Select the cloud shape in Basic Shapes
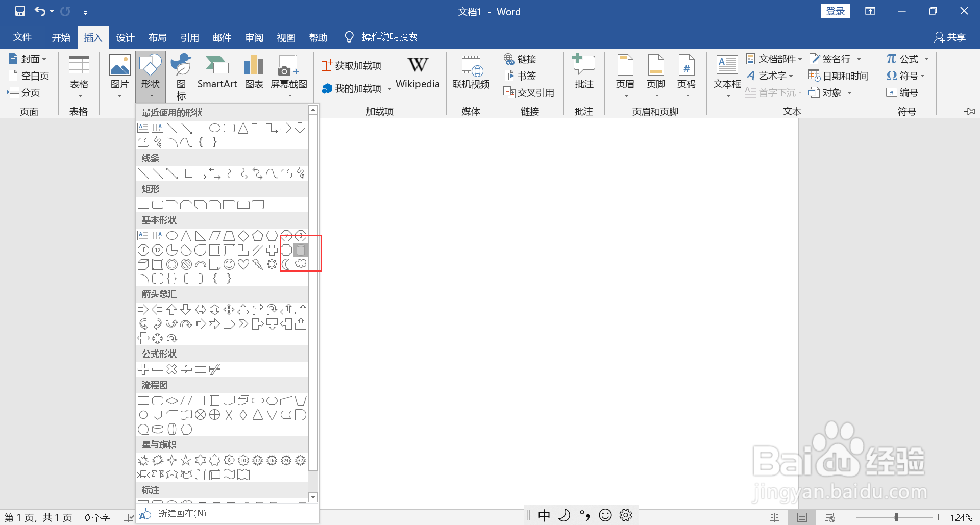Screen dimensions: 980x525 pos(301,264)
